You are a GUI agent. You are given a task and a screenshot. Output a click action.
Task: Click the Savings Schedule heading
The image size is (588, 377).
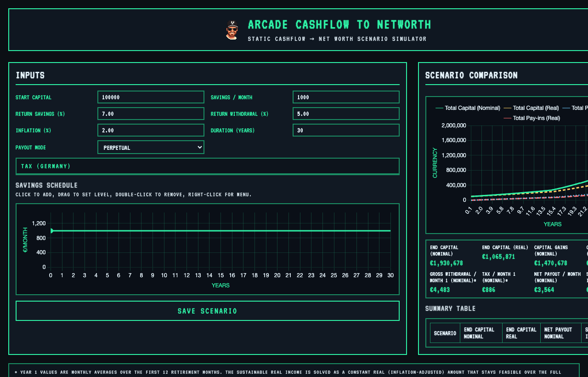46,185
